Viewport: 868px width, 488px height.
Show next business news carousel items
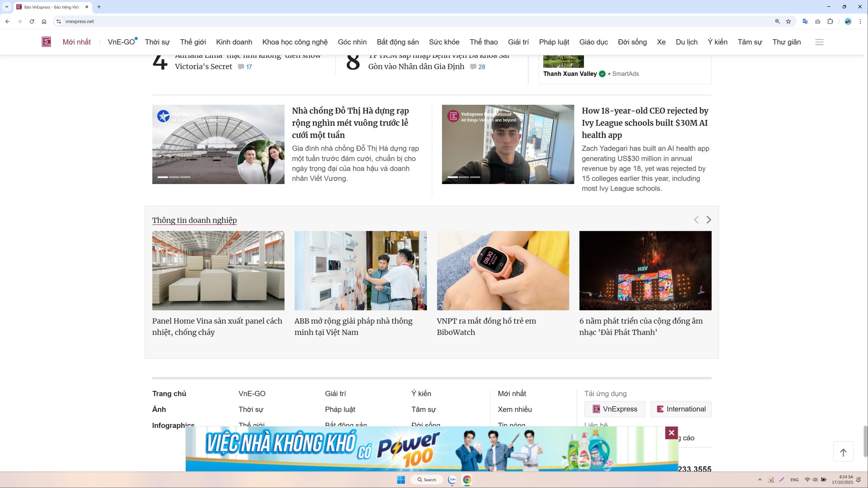pyautogui.click(x=708, y=220)
